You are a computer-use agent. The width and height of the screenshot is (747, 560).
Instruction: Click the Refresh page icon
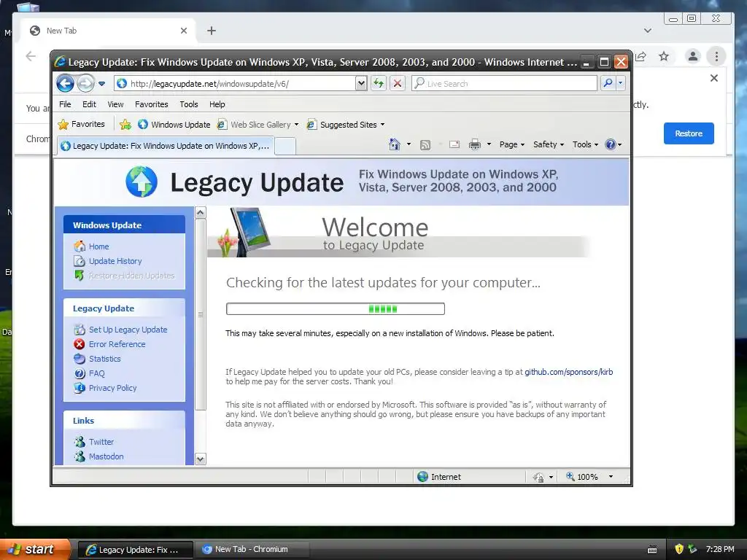pyautogui.click(x=379, y=83)
